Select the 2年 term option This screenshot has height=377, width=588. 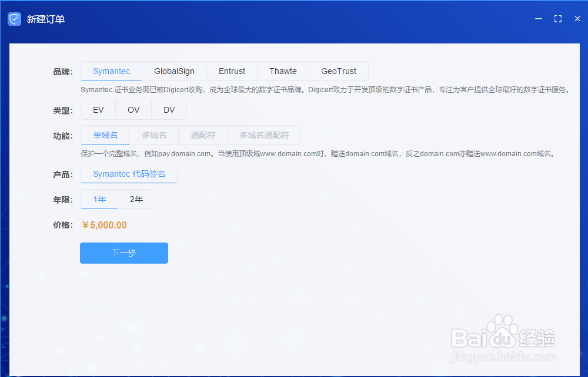(136, 199)
